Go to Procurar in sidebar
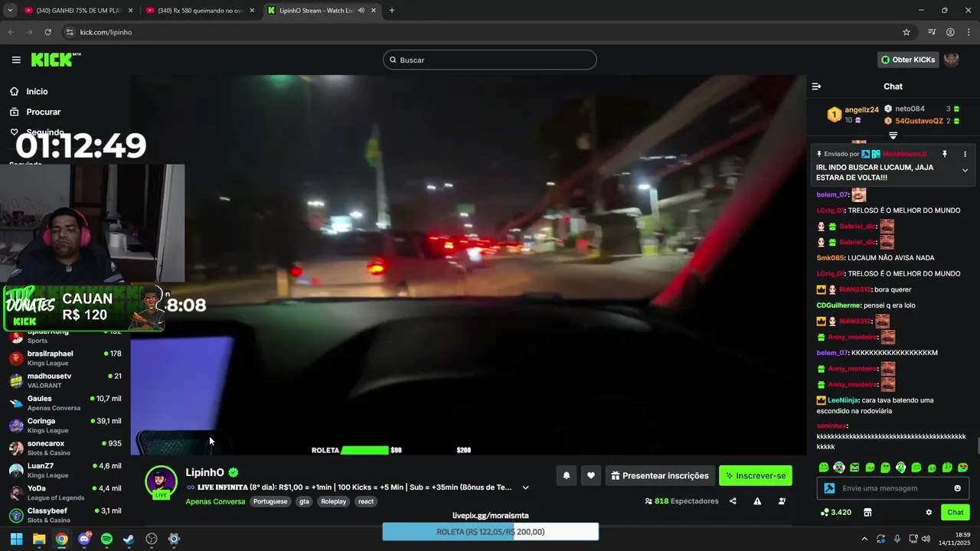Screen dimensions: 980x551 click(x=43, y=112)
